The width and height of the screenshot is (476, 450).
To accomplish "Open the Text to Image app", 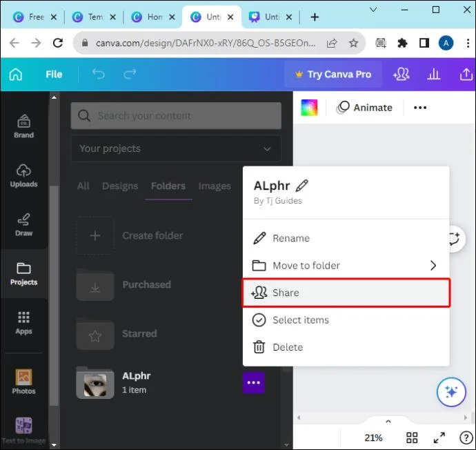I will [x=23, y=431].
